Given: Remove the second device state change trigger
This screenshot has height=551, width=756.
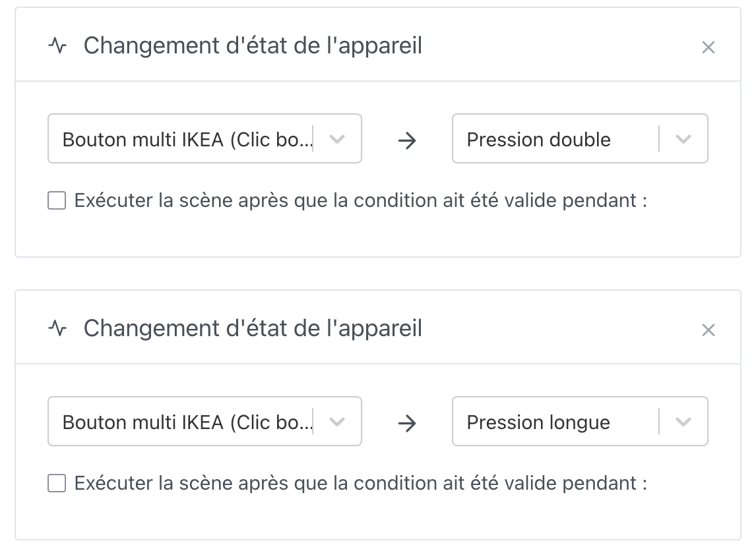Looking at the screenshot, I should point(708,330).
